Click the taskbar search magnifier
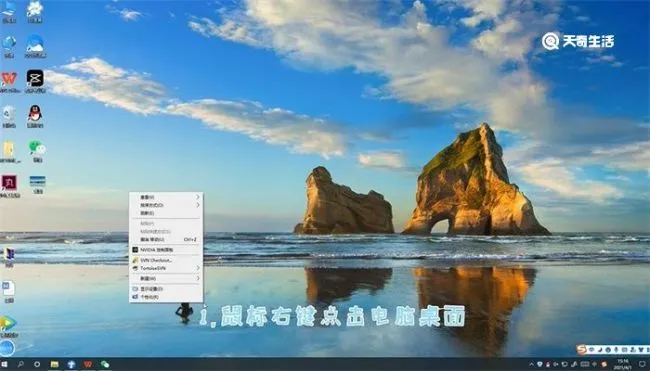 [x=20, y=364]
